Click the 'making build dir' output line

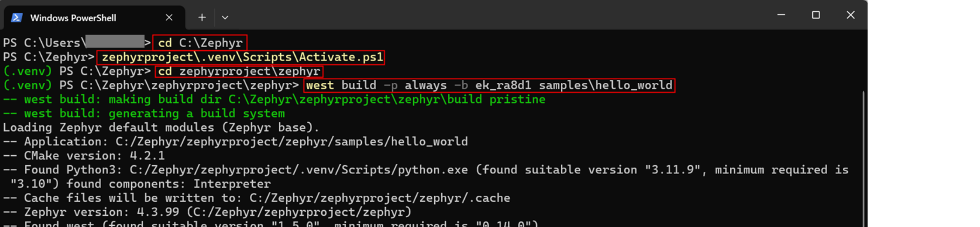tap(275, 100)
